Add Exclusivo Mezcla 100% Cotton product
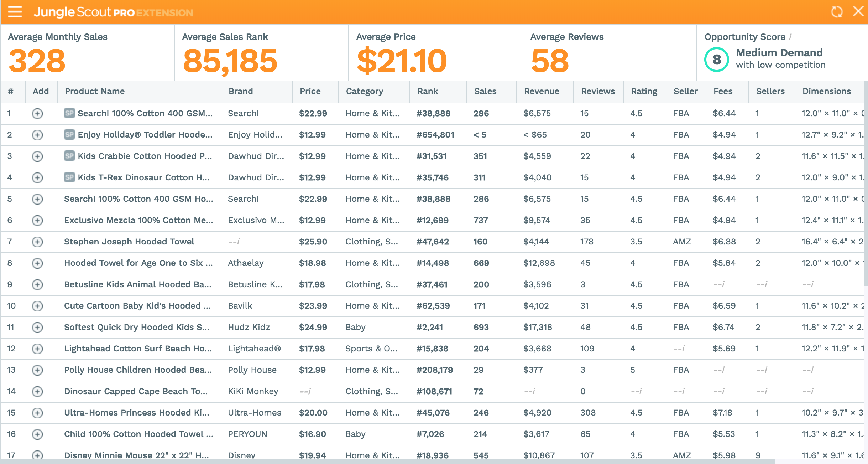Screen dimensions: 868x464 point(37,220)
